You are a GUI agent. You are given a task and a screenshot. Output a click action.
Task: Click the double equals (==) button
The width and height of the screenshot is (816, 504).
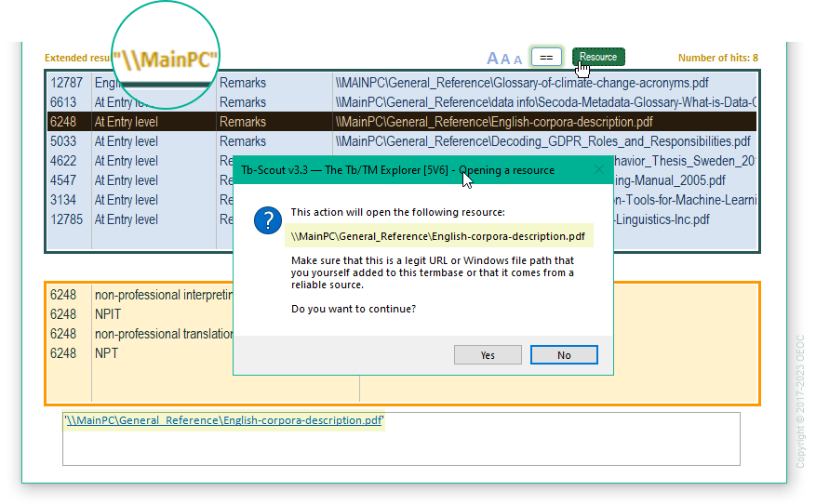click(546, 58)
